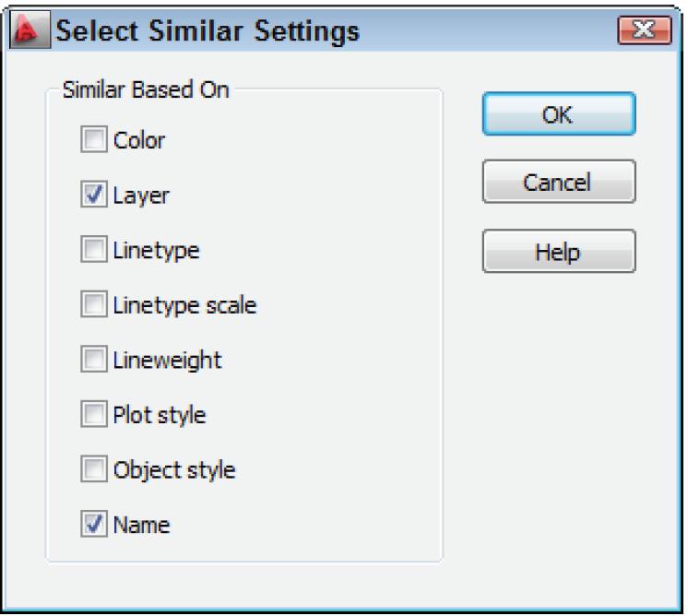Click the "Lineweight" label text
This screenshot has width=688, height=616.
point(167,360)
